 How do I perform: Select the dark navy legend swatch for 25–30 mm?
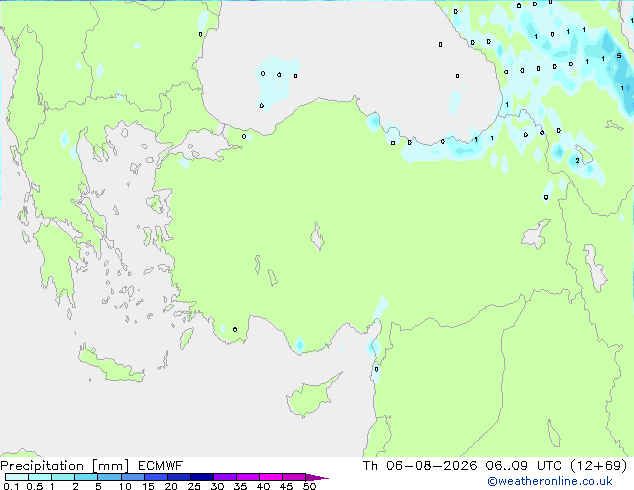pos(202,477)
